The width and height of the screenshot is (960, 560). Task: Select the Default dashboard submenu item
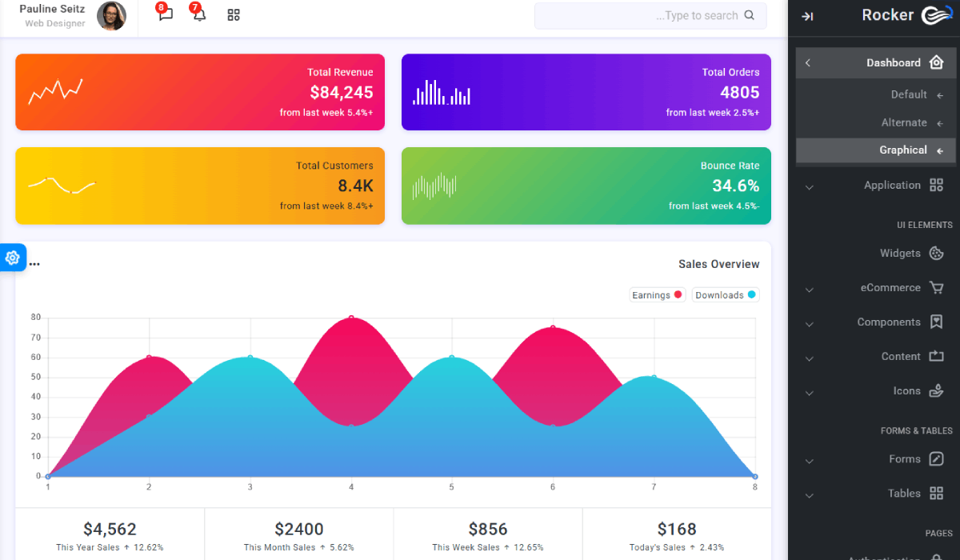(876, 94)
